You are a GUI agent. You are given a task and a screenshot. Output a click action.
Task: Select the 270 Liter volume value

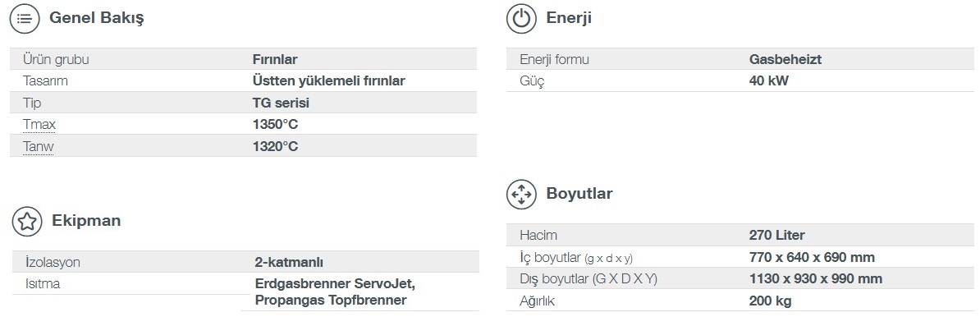click(777, 236)
